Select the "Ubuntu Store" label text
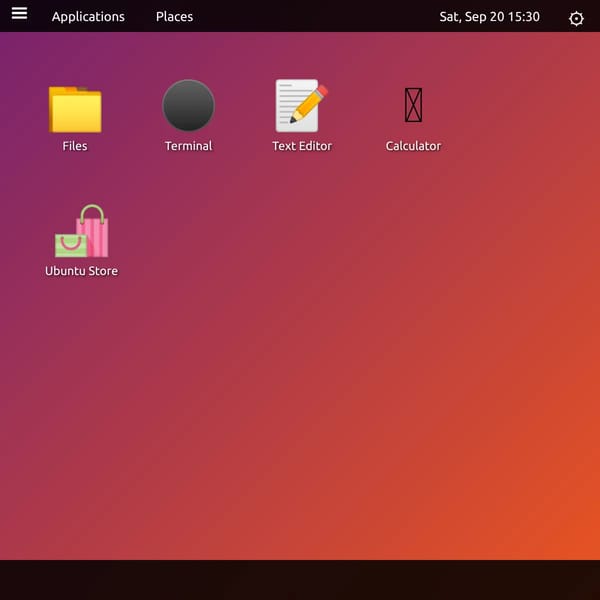 82,271
